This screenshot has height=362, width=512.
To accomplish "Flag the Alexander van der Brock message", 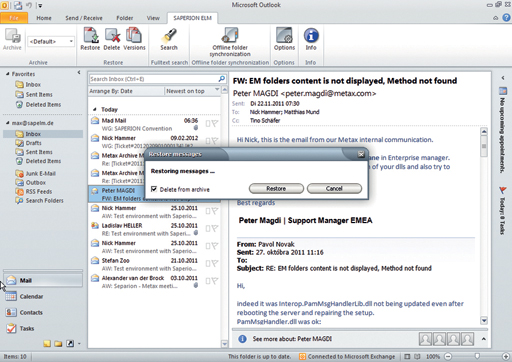I will tap(215, 281).
